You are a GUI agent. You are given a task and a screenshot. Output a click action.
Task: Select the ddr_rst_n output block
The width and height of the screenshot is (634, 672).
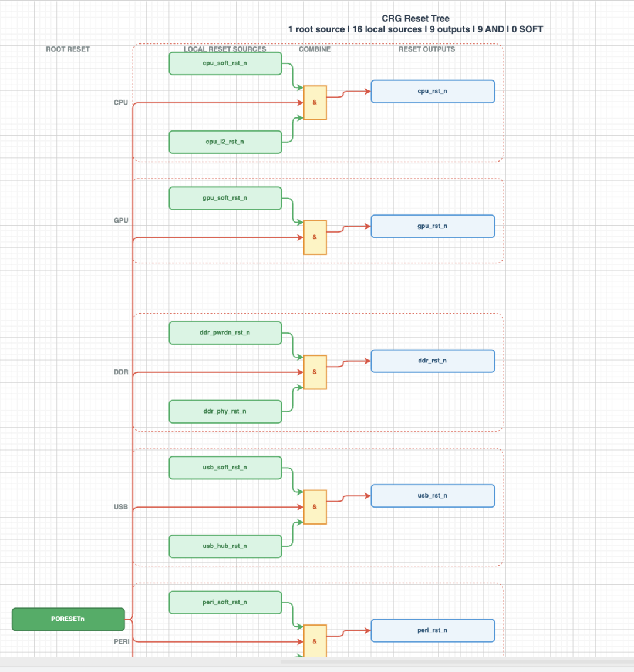[x=433, y=361]
